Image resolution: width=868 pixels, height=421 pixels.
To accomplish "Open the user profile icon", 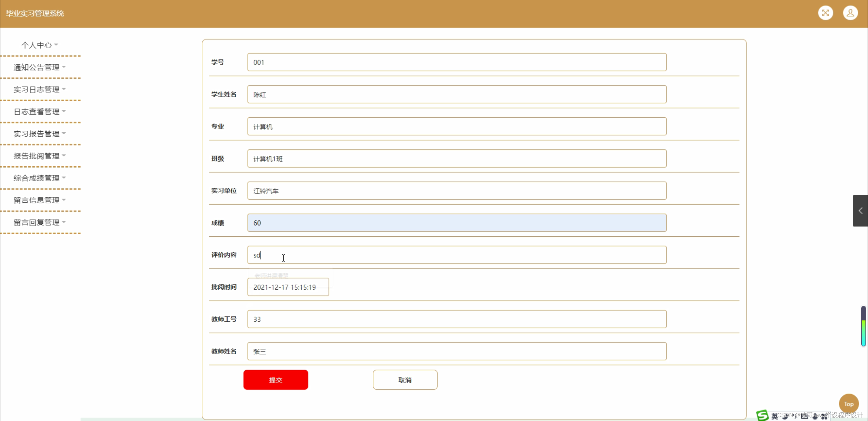I will coord(850,13).
